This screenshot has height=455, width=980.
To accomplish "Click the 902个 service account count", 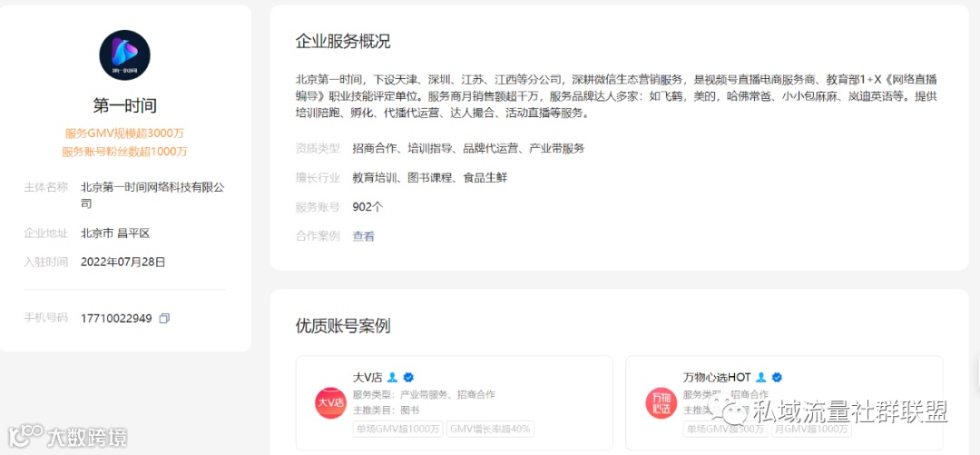I will pos(367,207).
